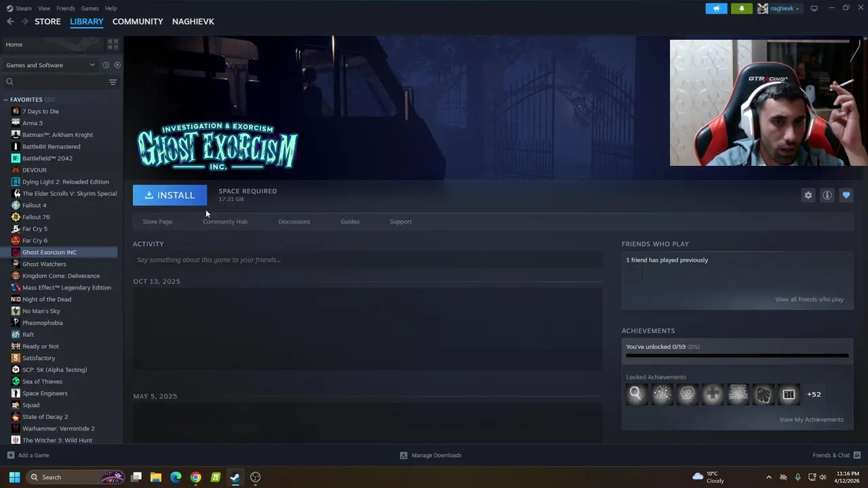Click the magnifier locked achievement icon
The image size is (868, 488).
[635, 394]
